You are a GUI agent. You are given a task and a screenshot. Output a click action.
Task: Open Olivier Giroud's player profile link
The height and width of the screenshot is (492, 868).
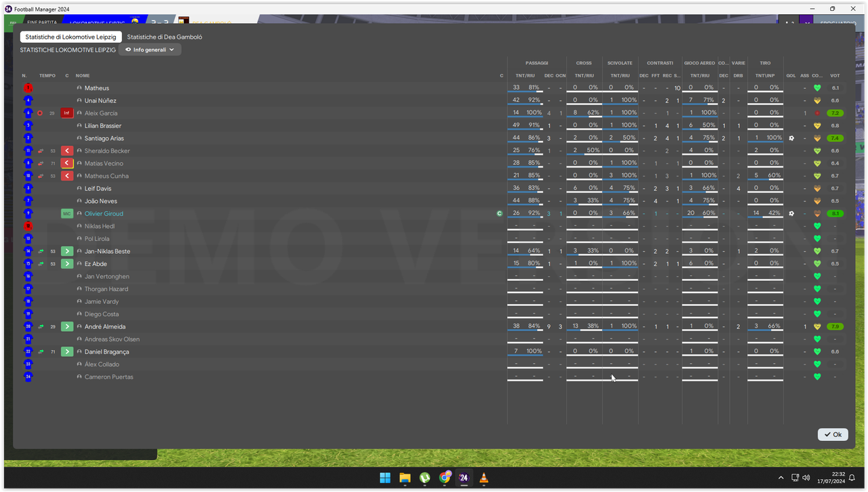coord(104,214)
